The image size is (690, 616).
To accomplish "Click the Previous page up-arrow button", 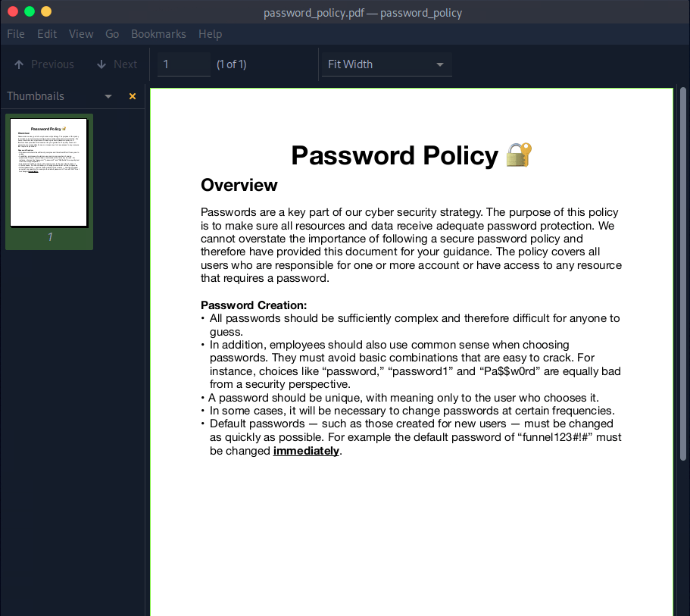I will [x=44, y=64].
